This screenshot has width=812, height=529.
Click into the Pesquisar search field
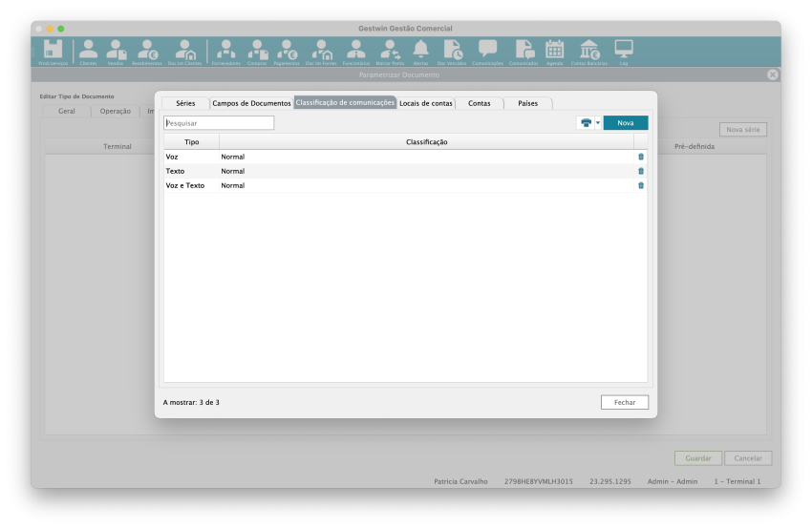click(219, 123)
